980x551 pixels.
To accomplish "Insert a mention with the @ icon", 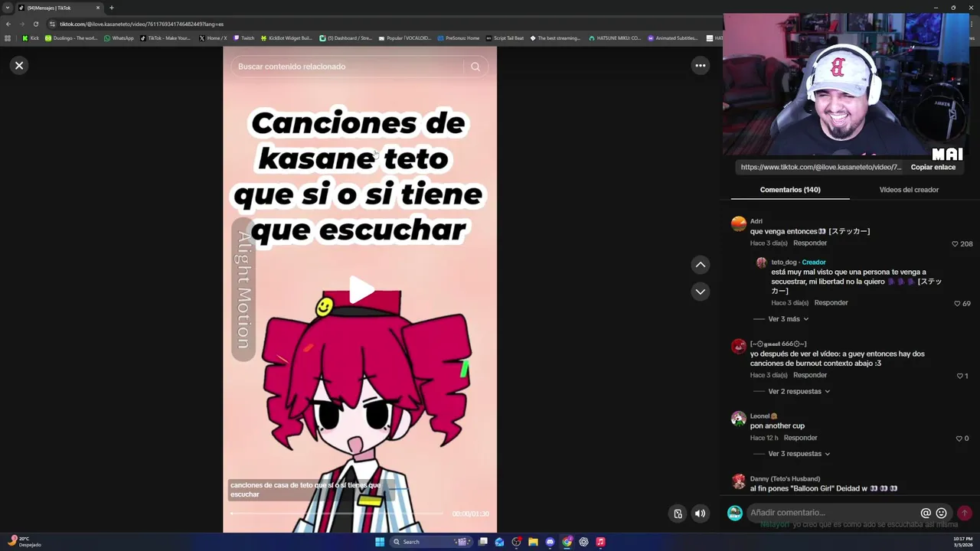I will 926,513.
